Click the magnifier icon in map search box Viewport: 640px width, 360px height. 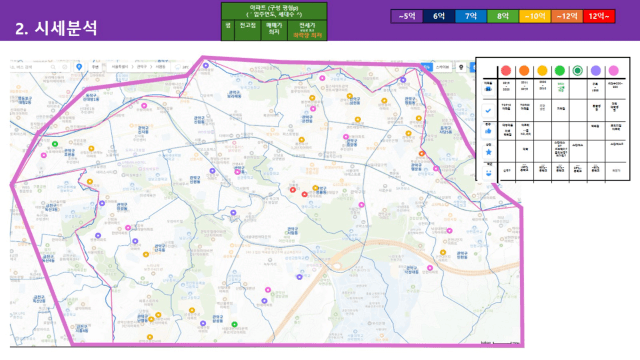coord(53,67)
